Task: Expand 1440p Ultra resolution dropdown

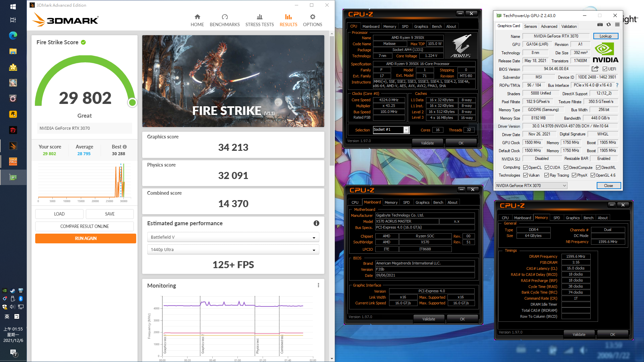Action: [233, 249]
